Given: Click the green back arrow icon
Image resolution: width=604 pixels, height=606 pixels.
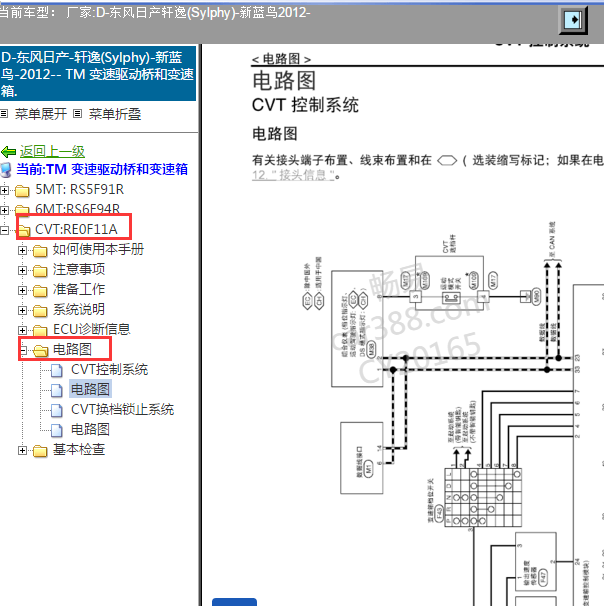Looking at the screenshot, I should pyautogui.click(x=9, y=152).
